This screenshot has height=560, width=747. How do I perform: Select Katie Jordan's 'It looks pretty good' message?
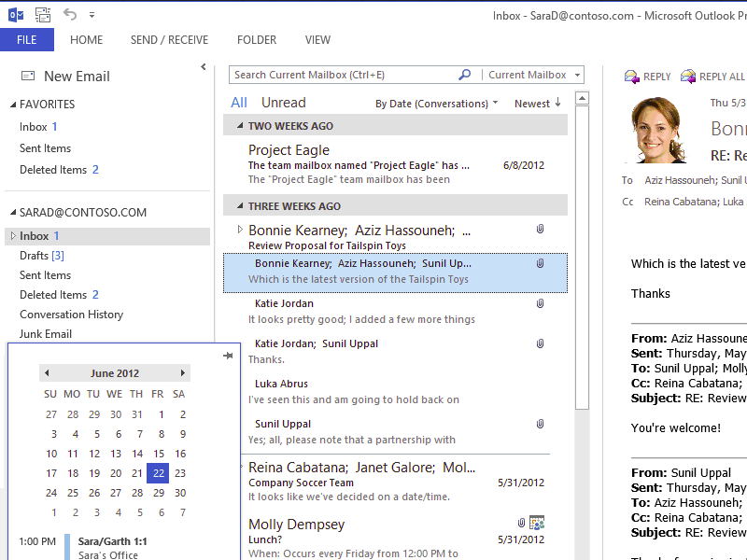point(395,312)
